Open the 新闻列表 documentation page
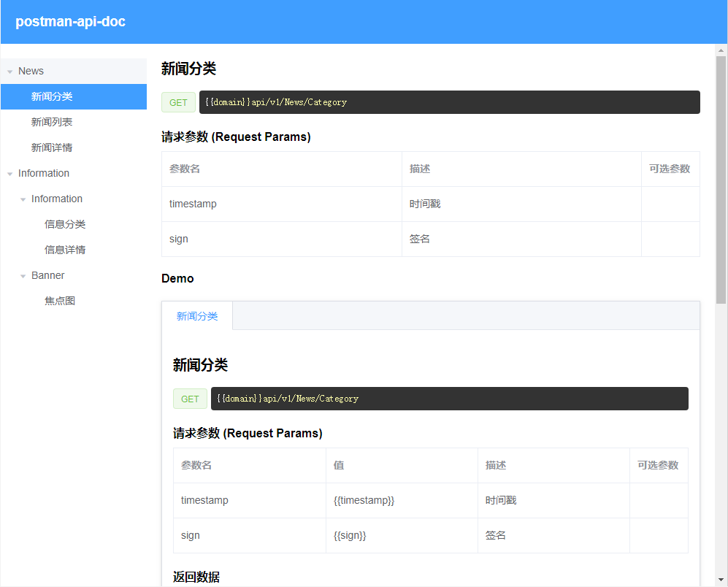Viewport: 728px width, 587px height. (51, 122)
